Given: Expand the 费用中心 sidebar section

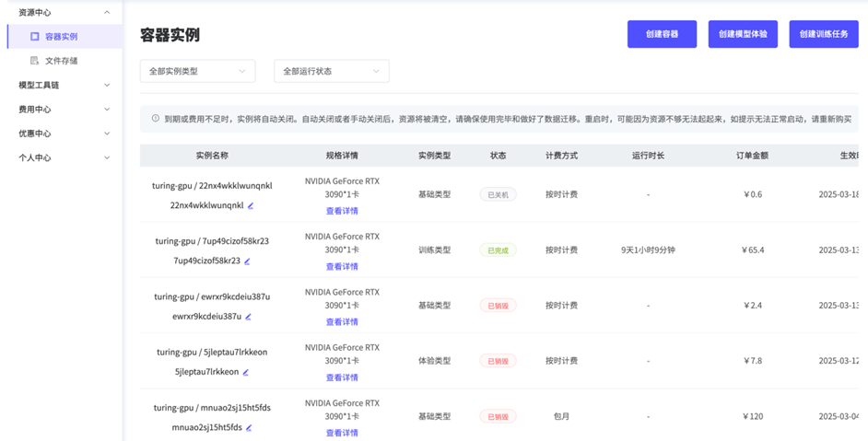Looking at the screenshot, I should pos(107,109).
